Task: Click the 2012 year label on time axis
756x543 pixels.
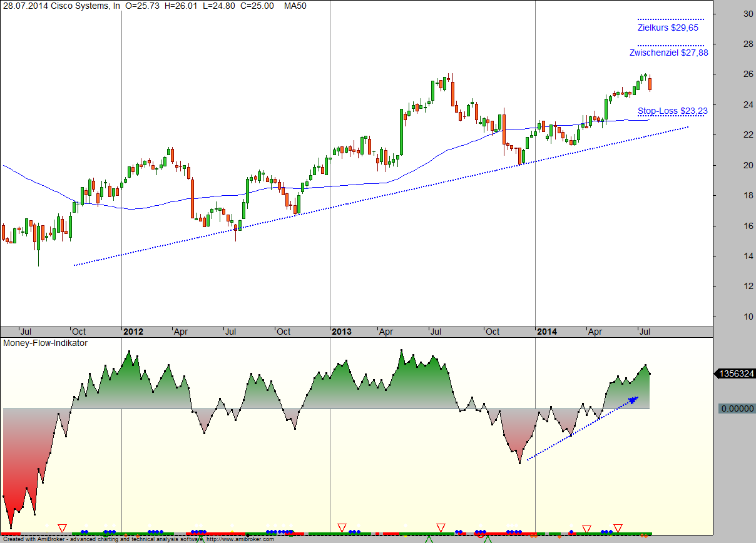Action: 134,332
